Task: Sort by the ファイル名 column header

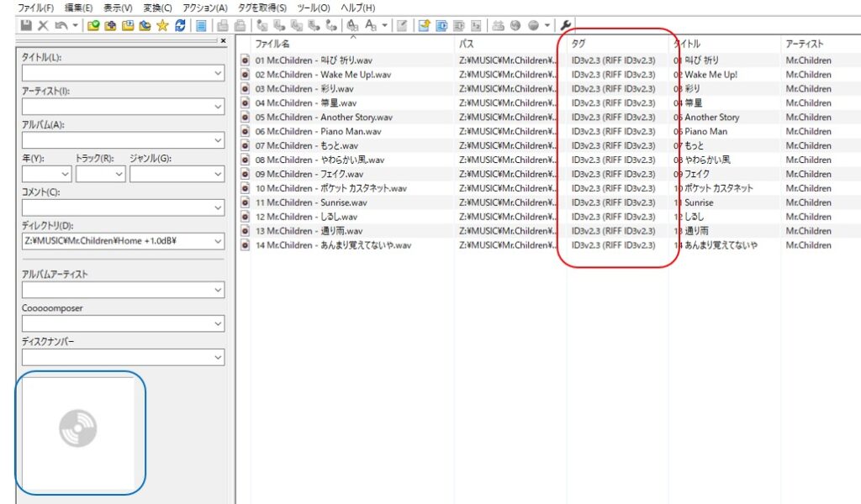Action: pos(272,44)
